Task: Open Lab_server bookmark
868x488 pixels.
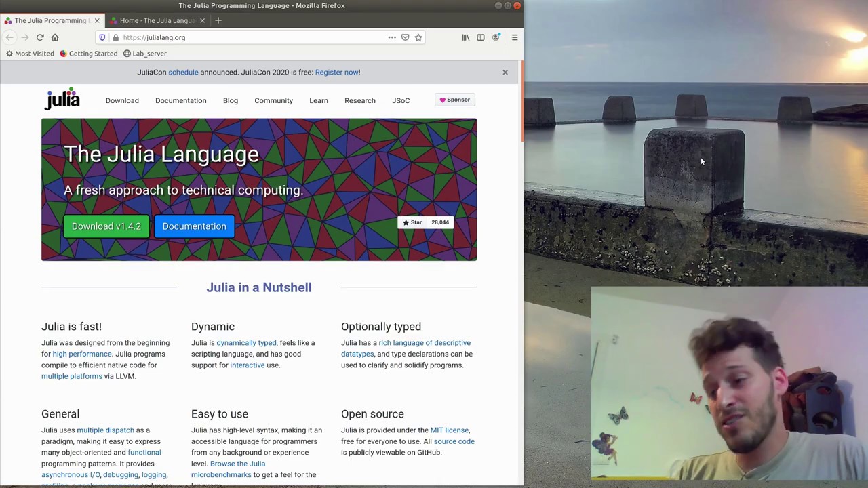Action: point(144,54)
